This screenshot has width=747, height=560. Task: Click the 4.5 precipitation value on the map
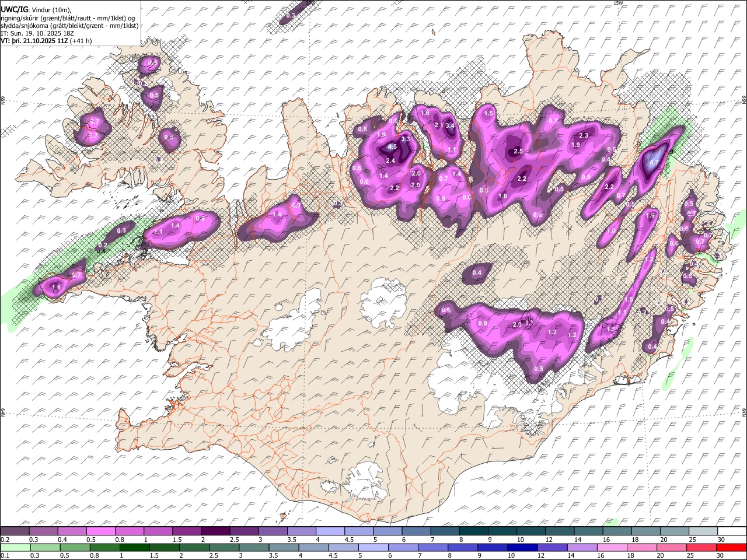(x=392, y=147)
